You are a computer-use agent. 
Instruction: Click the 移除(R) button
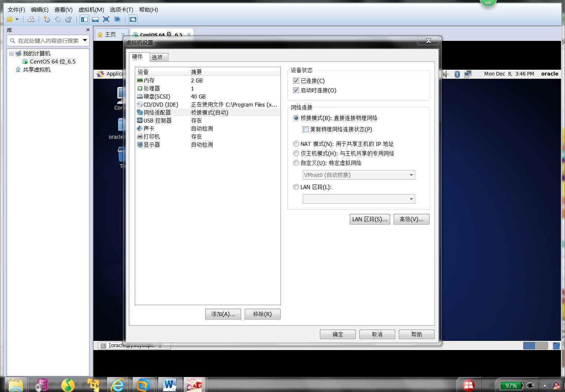coord(262,314)
